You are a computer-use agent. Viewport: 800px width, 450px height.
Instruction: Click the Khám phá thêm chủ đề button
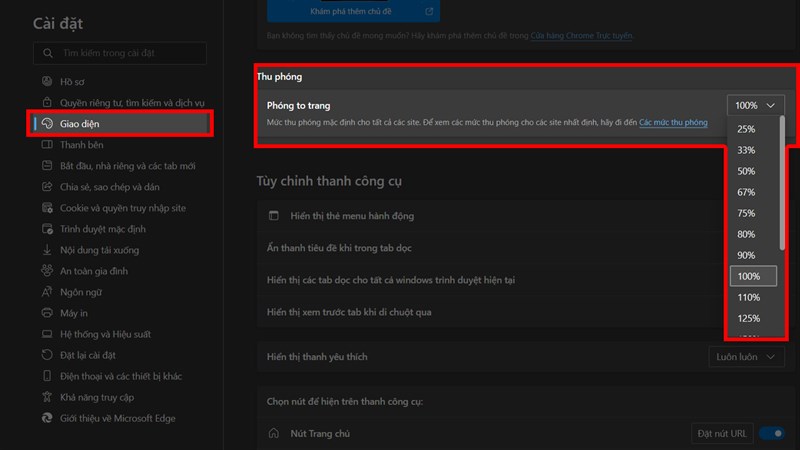[x=353, y=11]
